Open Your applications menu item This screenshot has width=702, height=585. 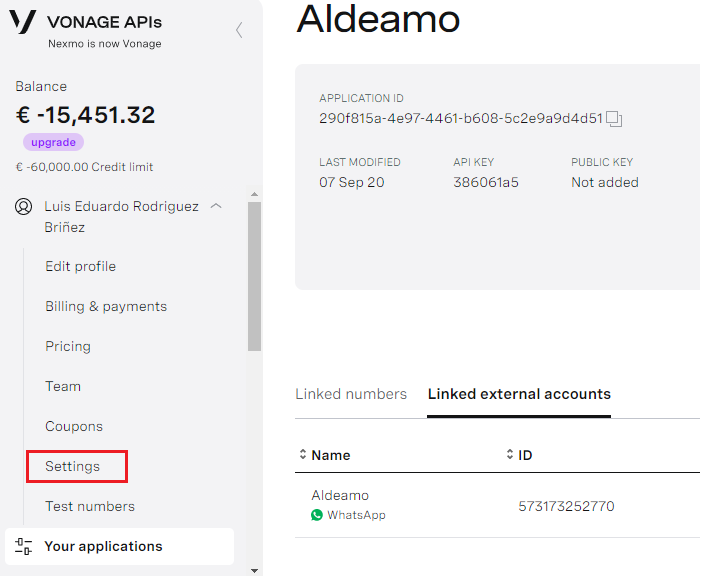tap(120, 547)
